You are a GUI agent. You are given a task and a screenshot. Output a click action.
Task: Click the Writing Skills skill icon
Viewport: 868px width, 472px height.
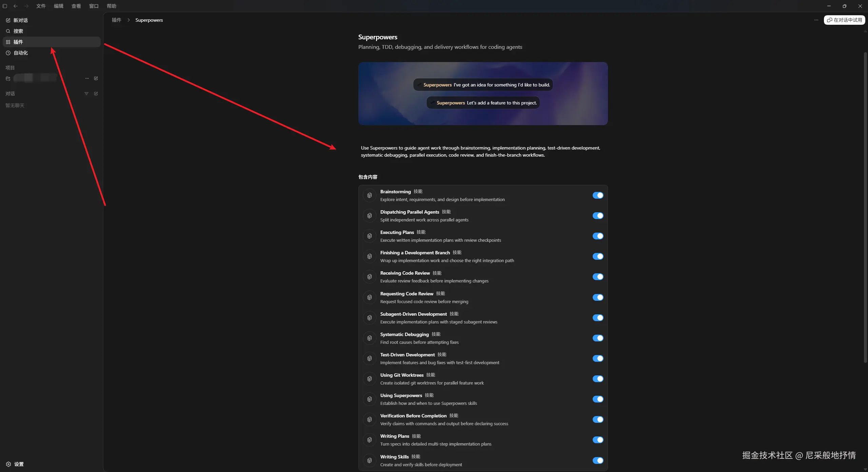click(x=370, y=460)
